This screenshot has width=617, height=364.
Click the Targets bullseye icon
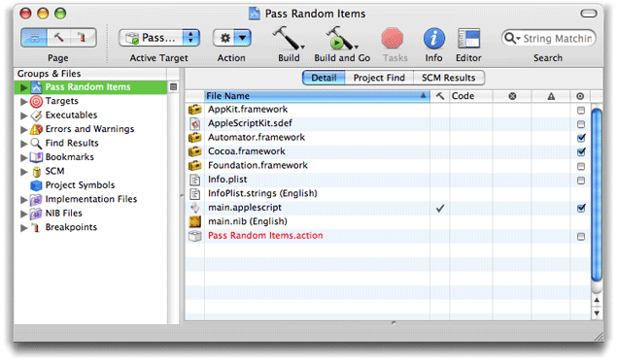point(36,101)
